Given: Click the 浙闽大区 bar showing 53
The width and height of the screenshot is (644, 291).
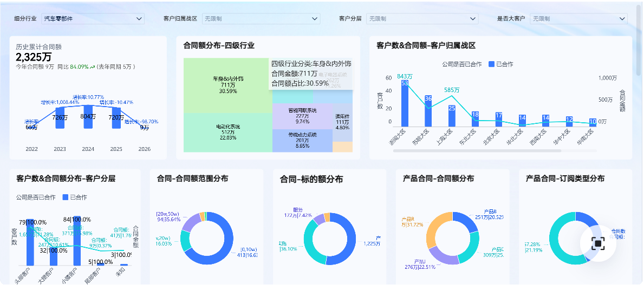Looking at the screenshot, I should tap(405, 103).
